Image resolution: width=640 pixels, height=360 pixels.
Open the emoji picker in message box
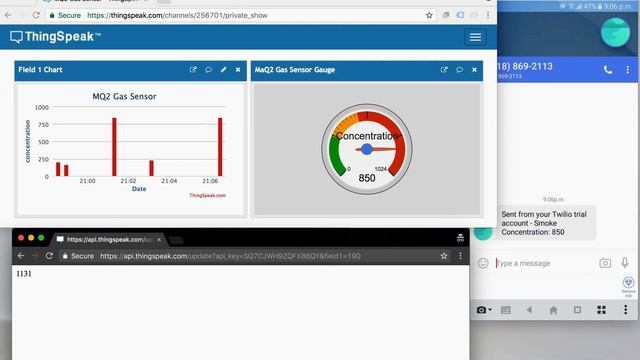pyautogui.click(x=483, y=263)
